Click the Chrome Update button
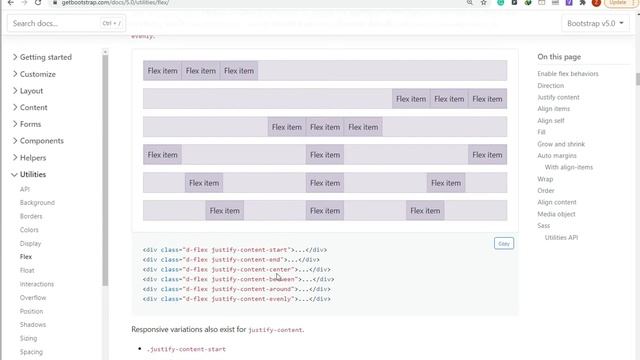The height and width of the screenshot is (360, 640). click(x=619, y=2)
